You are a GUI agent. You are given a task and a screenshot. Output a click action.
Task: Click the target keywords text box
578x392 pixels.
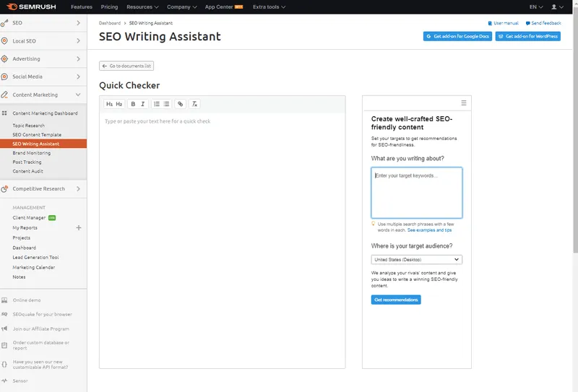point(417,193)
